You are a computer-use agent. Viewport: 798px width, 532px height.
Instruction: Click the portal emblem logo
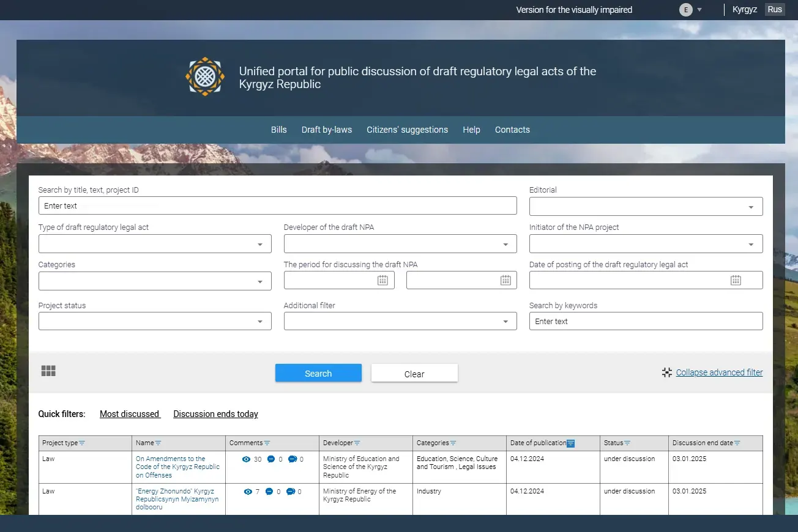205,76
